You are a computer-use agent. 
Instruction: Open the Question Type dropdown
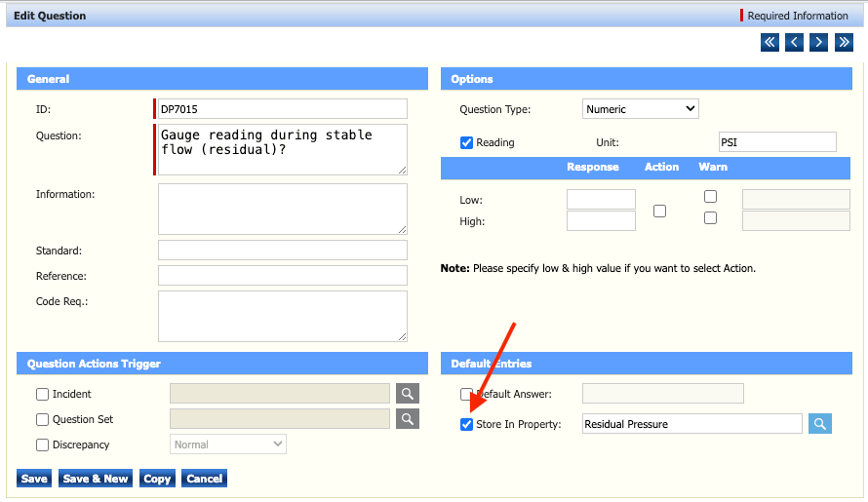tap(641, 109)
